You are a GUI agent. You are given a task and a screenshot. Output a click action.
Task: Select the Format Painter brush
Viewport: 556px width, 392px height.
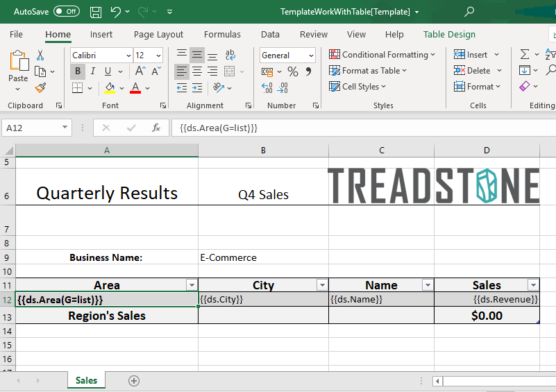tap(40, 87)
